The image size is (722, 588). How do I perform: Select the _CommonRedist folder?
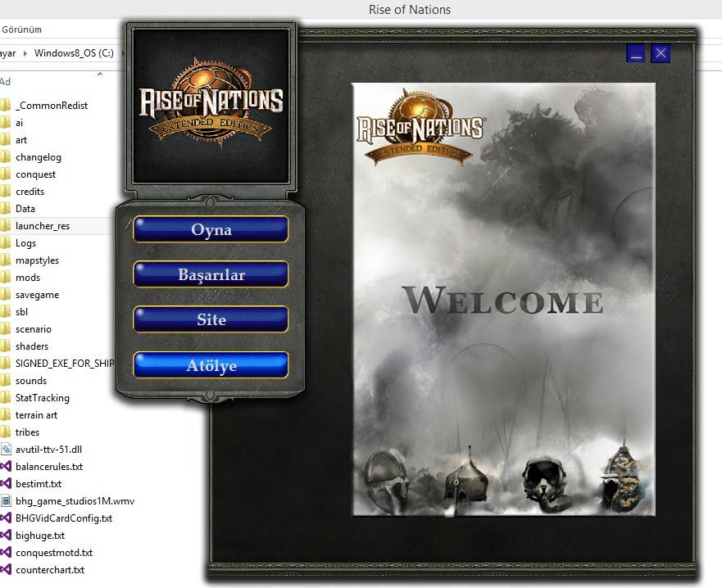[x=52, y=106]
